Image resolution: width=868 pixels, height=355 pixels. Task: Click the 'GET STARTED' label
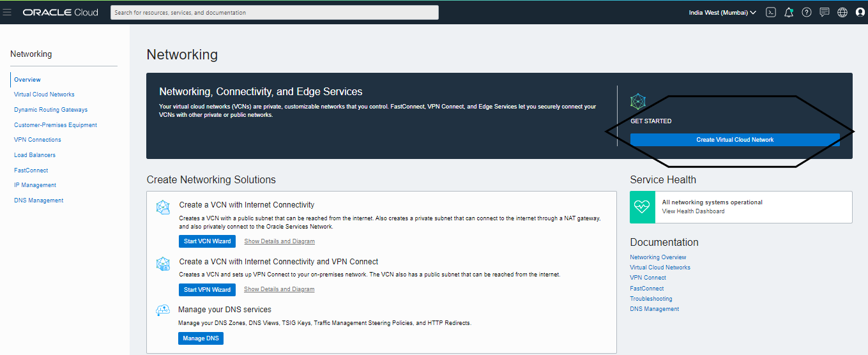651,121
